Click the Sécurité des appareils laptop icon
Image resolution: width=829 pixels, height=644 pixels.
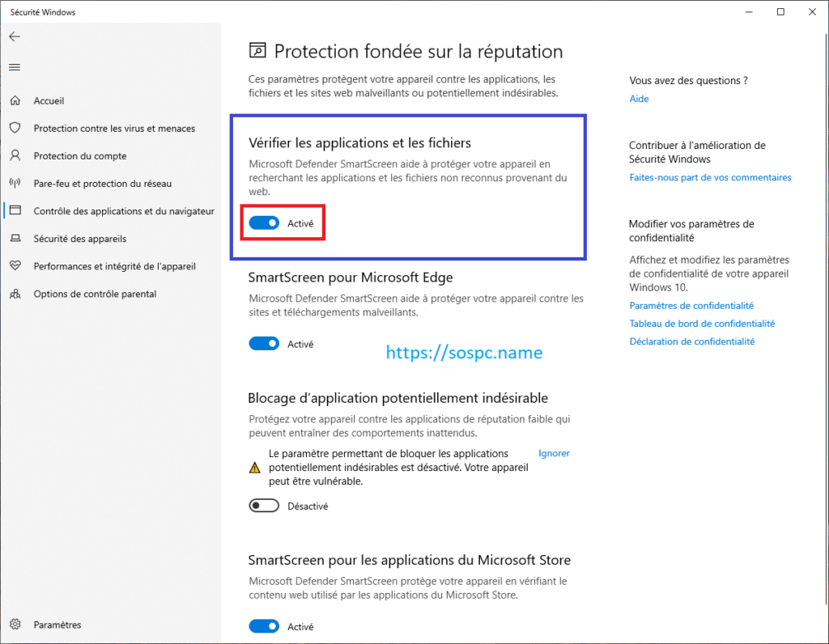click(15, 239)
